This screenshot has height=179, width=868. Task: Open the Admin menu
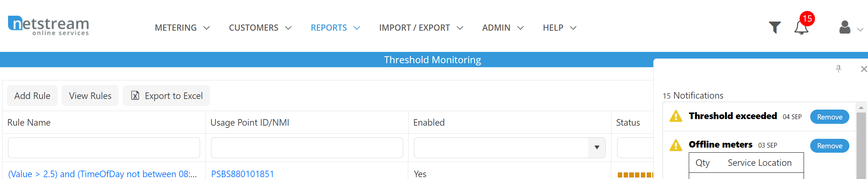point(503,28)
